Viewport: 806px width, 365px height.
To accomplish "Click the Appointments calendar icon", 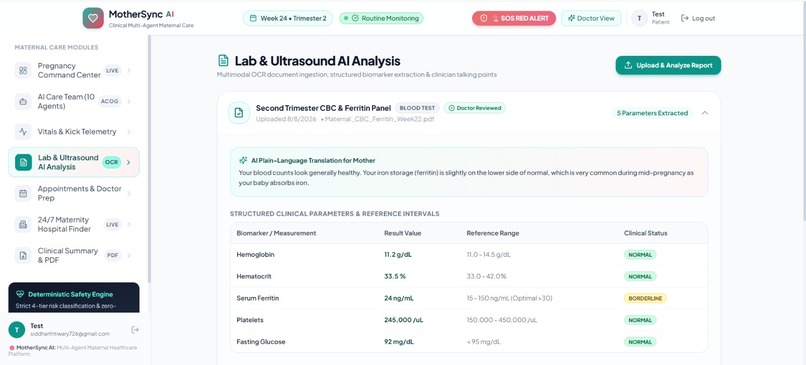I will tap(23, 193).
